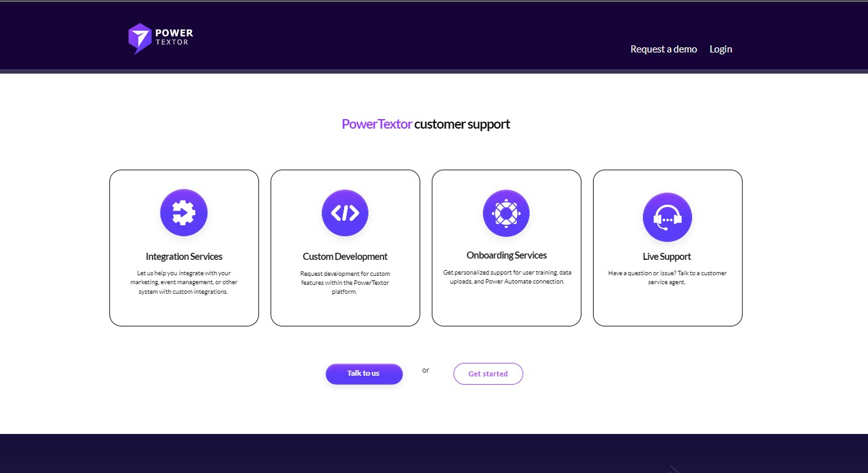Click the POWER TEXTOR brand text
868x473 pixels.
[x=174, y=37]
